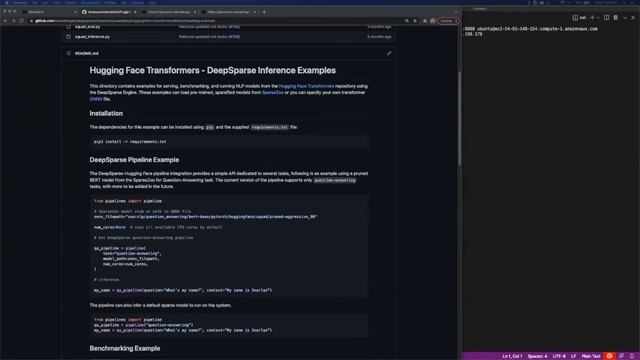This screenshot has height=360, width=640.
Task: Click the Installation heading
Action: click(x=106, y=113)
